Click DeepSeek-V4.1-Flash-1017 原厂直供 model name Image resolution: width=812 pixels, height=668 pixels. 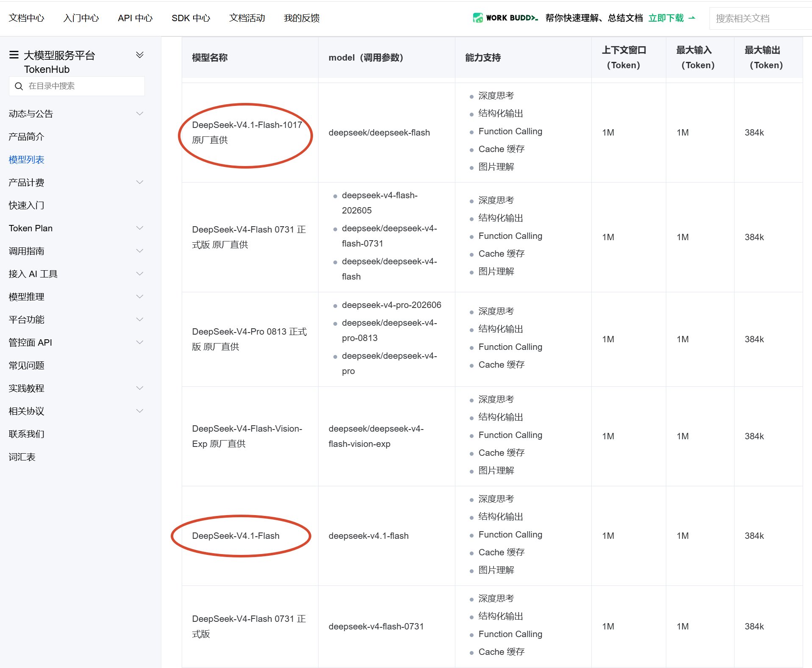pyautogui.click(x=247, y=132)
